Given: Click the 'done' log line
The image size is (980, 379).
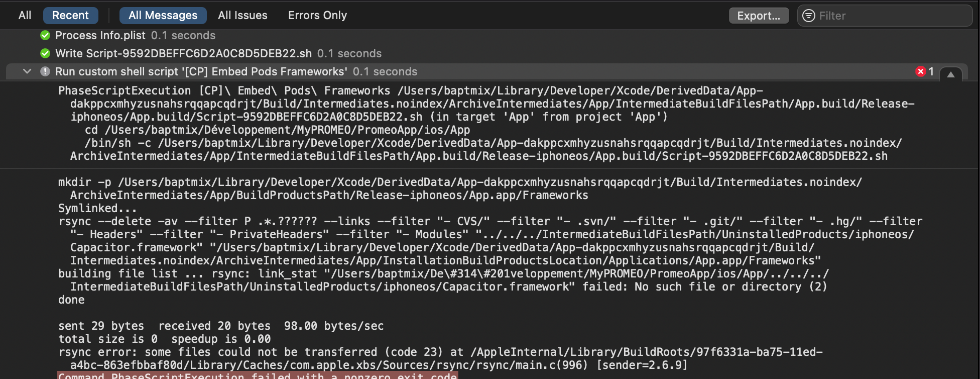Looking at the screenshot, I should click(71, 300).
